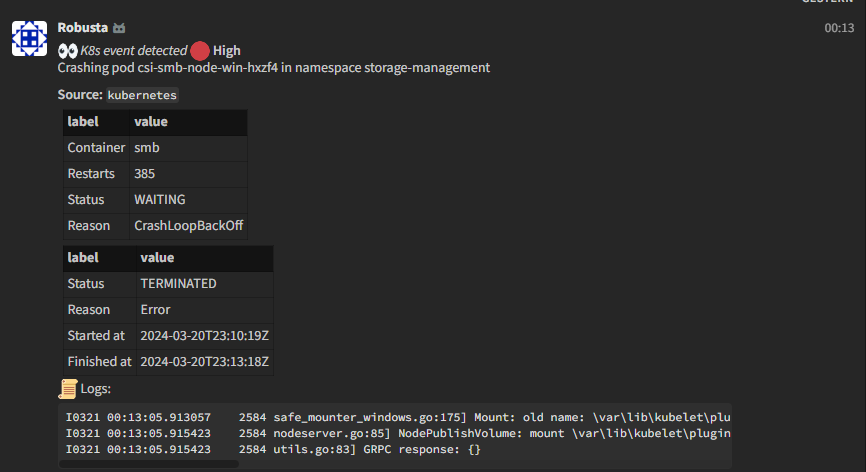Click the red High severity circle
Image resolution: width=866 pixels, height=472 pixels.
pyautogui.click(x=200, y=51)
